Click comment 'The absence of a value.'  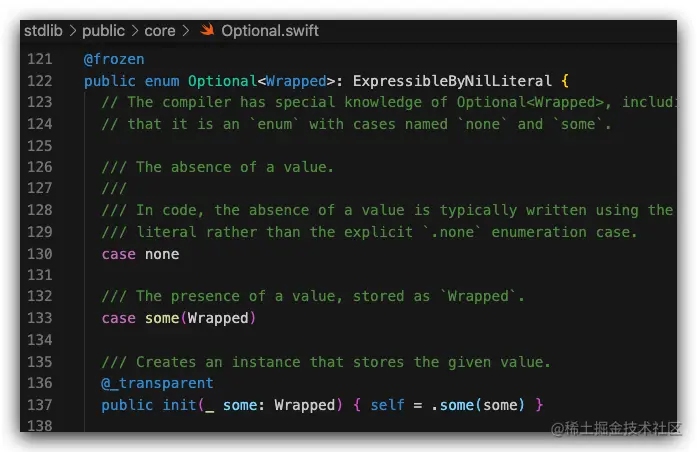(x=235, y=167)
